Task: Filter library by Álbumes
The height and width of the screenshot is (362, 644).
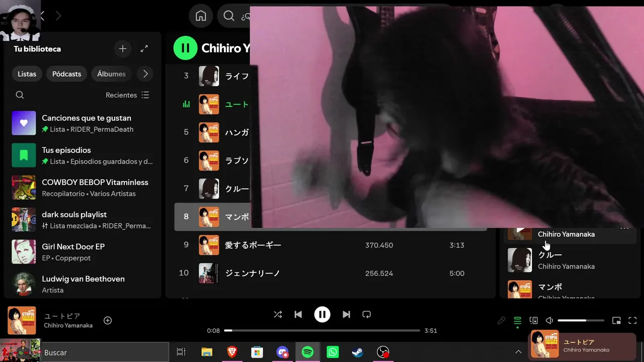Action: (x=111, y=74)
